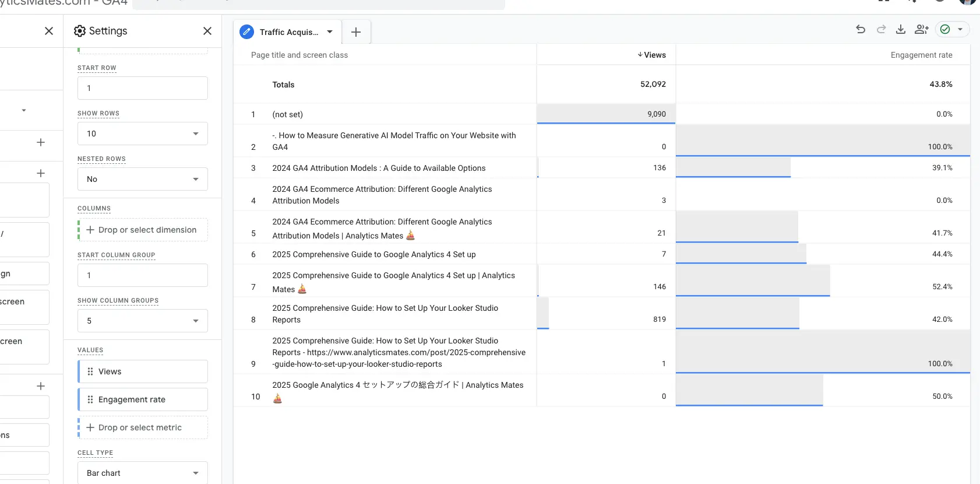Click the 39.1% engagement rate cell

[823, 168]
